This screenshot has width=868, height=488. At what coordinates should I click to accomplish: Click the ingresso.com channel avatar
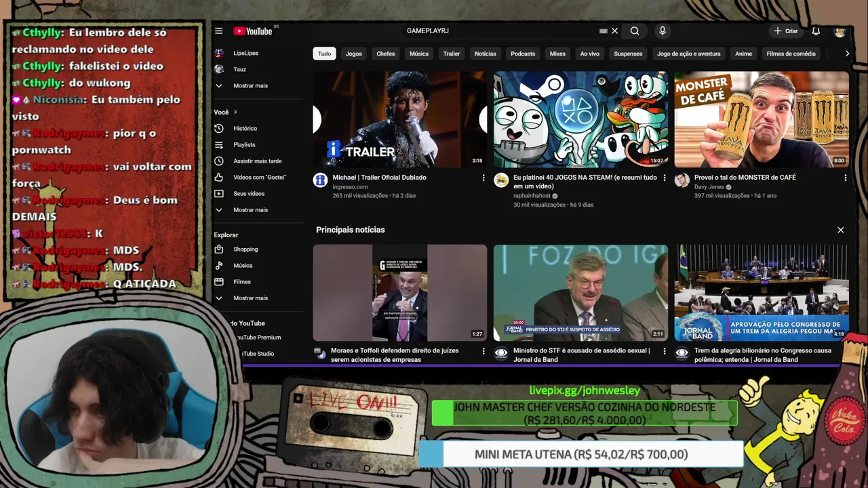coord(320,180)
